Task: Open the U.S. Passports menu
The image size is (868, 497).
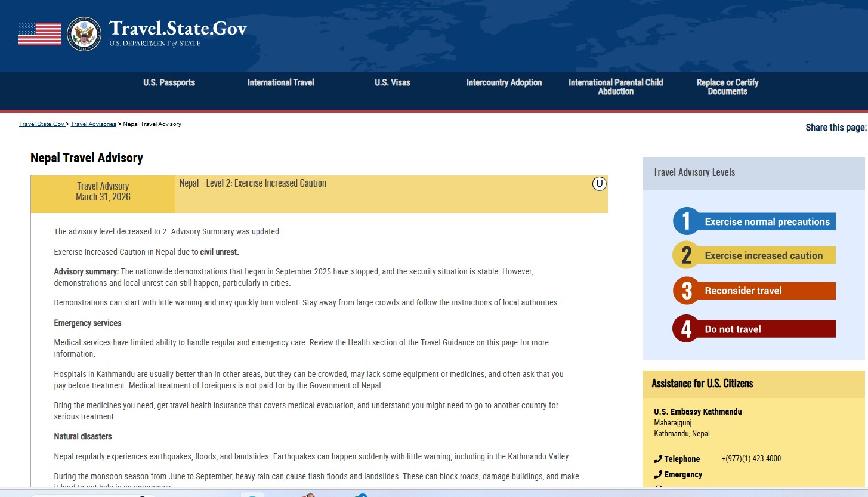Action: (169, 83)
